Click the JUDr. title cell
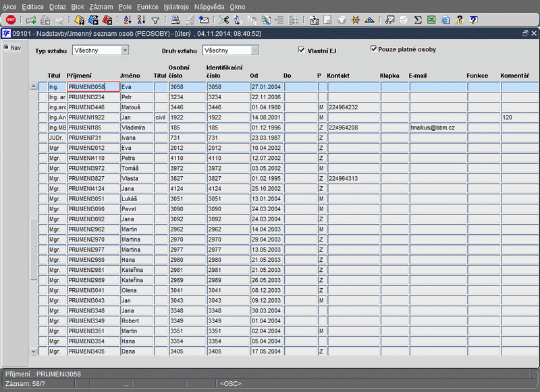 (57, 138)
